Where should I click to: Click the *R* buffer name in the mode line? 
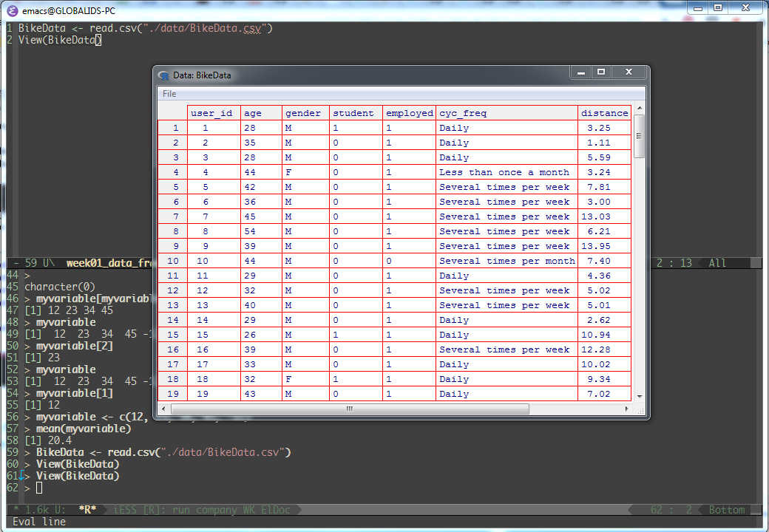[87, 510]
